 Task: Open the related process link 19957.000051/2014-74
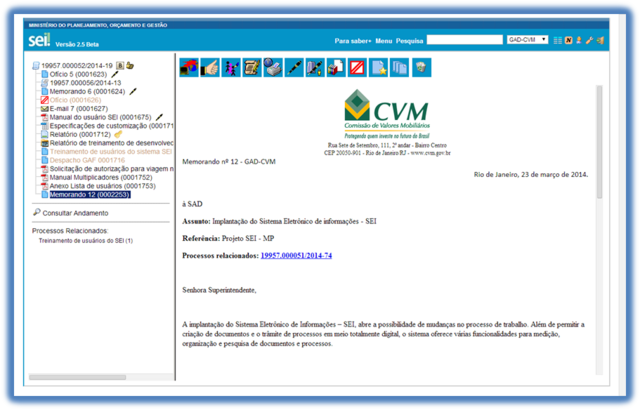tap(296, 256)
